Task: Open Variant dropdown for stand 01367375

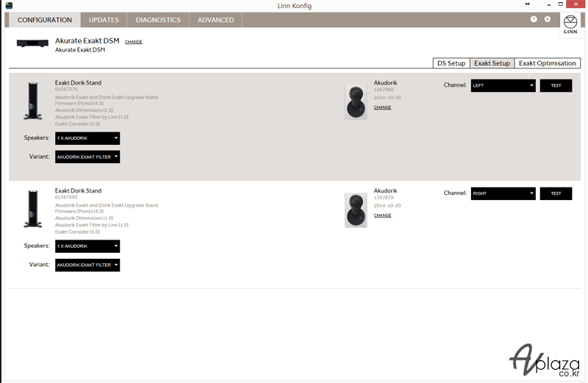Action: (87, 157)
